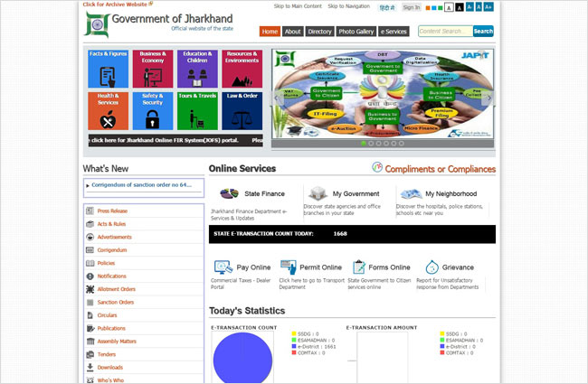588x384 pixels.
Task: Switch to black high-contrast theme
Action: pos(460,7)
